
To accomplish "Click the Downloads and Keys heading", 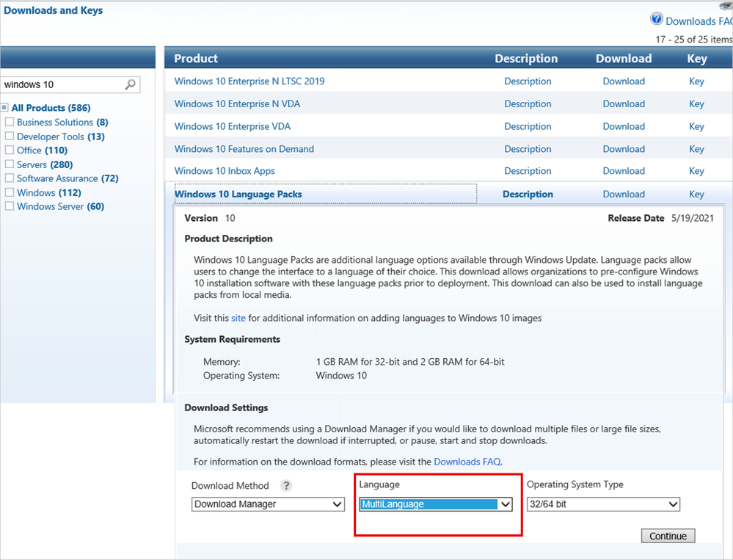I will point(54,10).
